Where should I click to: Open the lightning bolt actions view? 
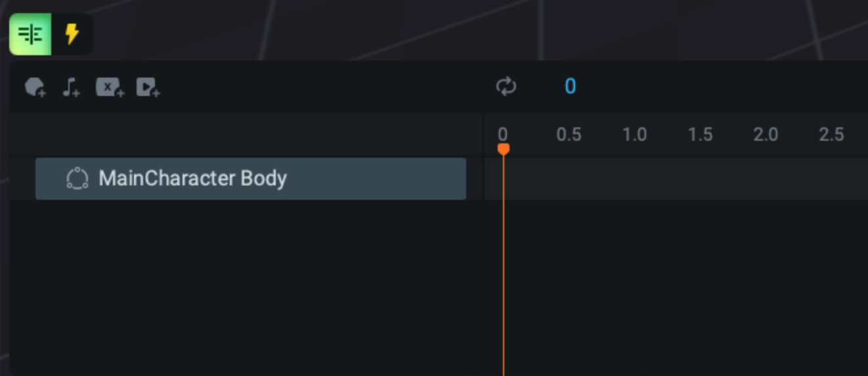tap(72, 34)
